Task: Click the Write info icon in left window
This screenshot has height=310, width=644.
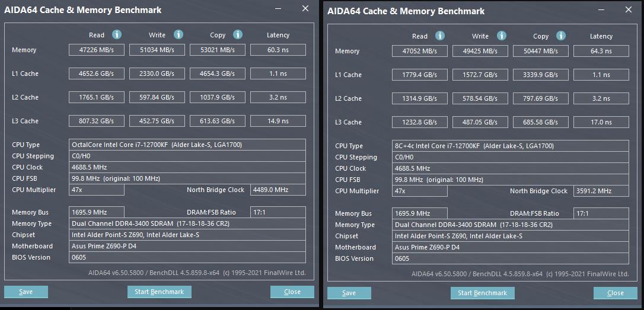Action: click(x=178, y=35)
